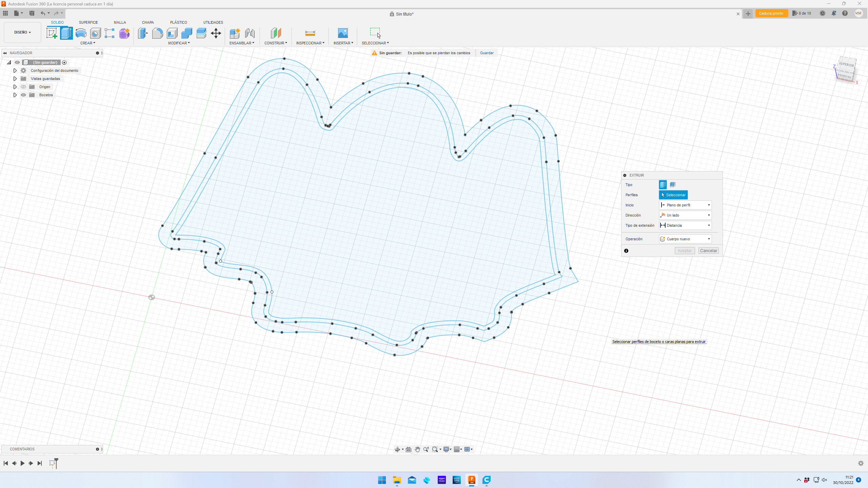Open the Operación Cuerpo nuevo dropdown
868x488 pixels.
click(685, 239)
